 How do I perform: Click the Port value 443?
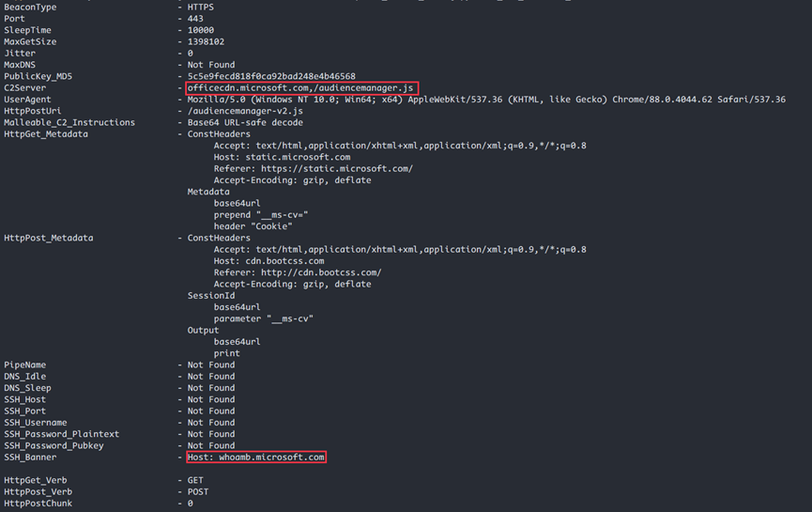(195, 19)
